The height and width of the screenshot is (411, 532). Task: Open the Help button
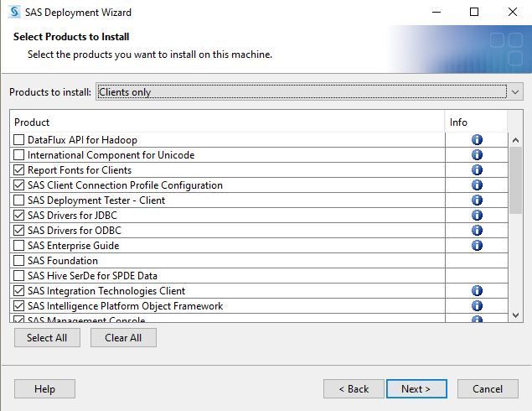pos(44,388)
